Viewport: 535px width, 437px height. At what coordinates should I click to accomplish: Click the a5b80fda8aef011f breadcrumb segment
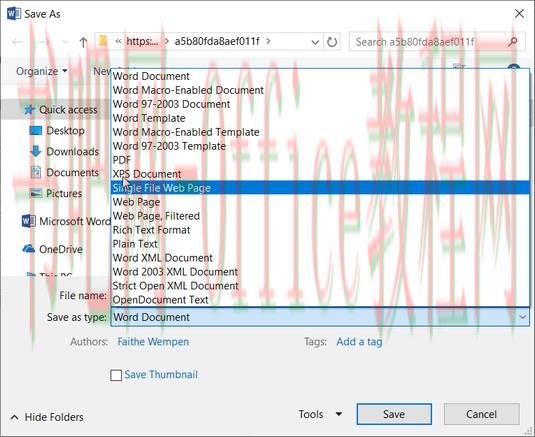click(x=217, y=41)
